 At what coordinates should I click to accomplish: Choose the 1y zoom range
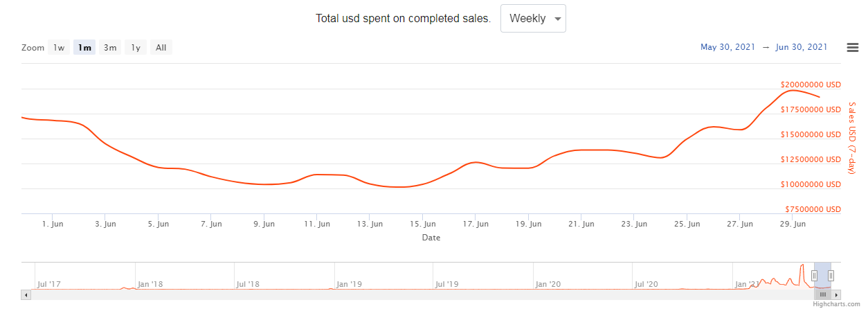point(136,48)
